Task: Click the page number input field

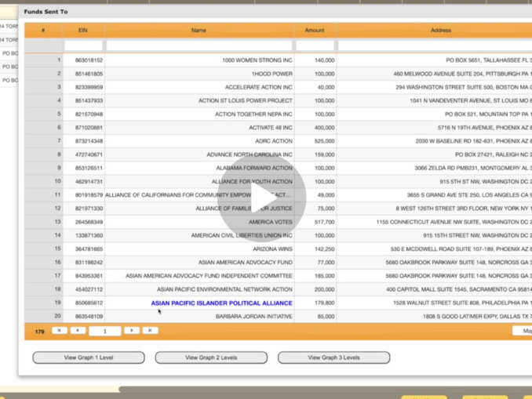Action: (x=104, y=332)
